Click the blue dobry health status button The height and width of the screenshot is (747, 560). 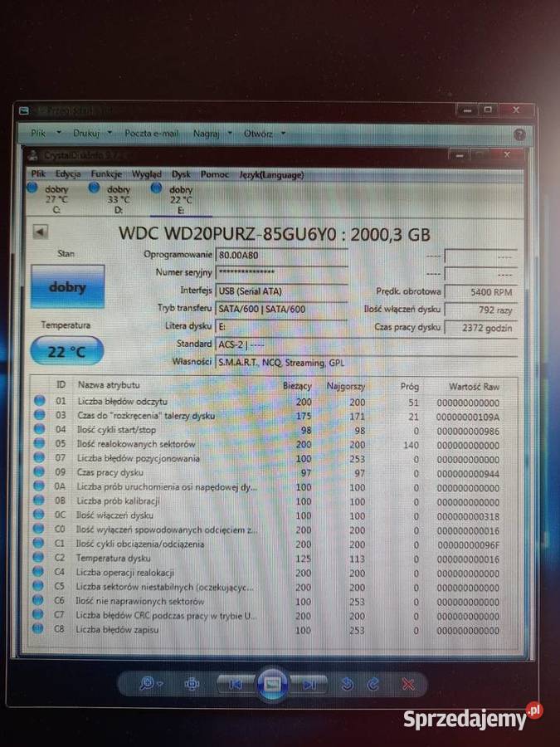click(x=67, y=287)
